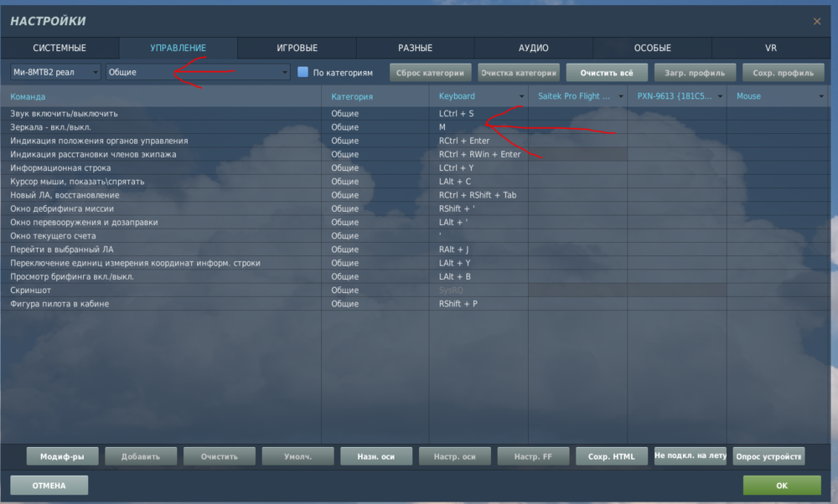Click the LAlt + C binding cell
838x504 pixels.
pos(478,182)
